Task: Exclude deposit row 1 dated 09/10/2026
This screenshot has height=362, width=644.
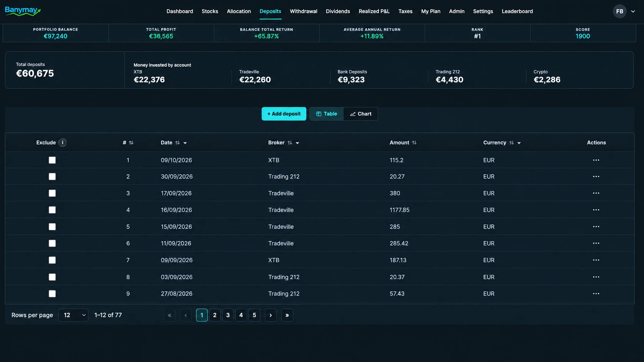Action: (x=52, y=160)
